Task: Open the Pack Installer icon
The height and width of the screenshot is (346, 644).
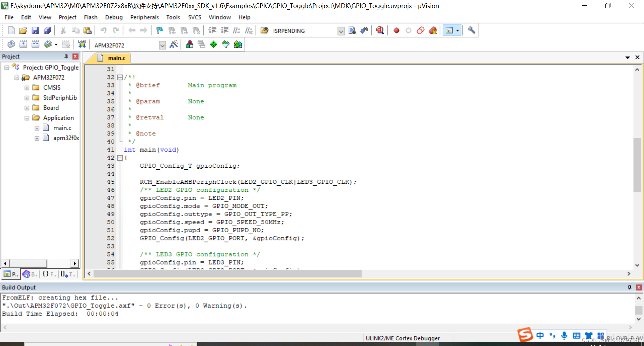Action: pyautogui.click(x=238, y=45)
